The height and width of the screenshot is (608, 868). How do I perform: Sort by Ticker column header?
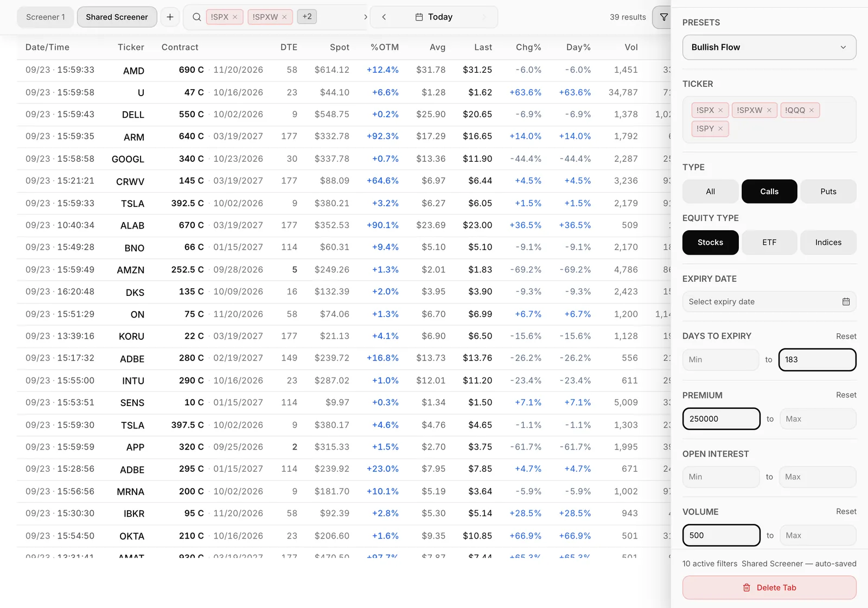pos(131,47)
